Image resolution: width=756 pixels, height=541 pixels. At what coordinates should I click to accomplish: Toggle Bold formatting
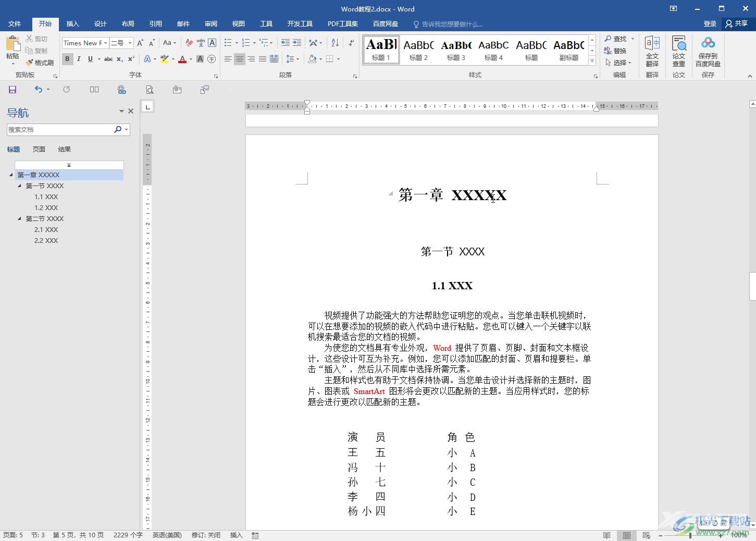(x=67, y=59)
